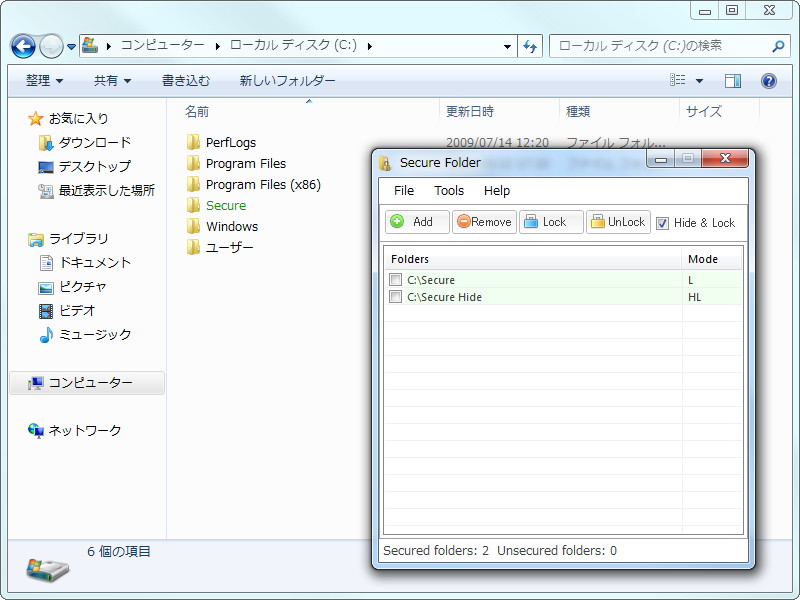Open the ビデオ library

(x=77, y=310)
